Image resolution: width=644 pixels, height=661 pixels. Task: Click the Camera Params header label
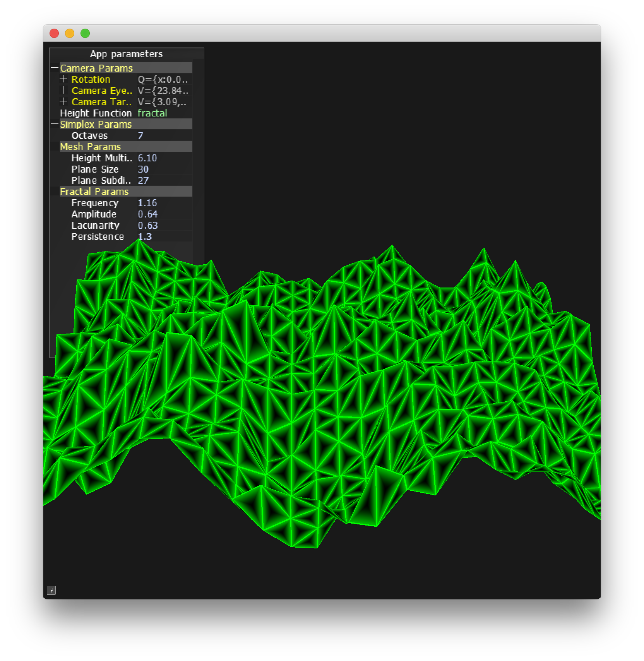coord(96,68)
